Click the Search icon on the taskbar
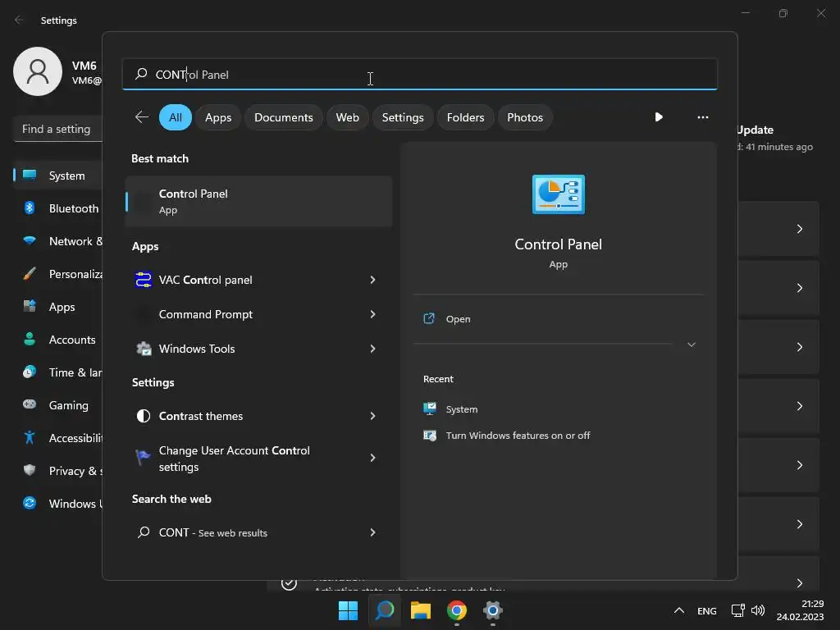 (385, 610)
